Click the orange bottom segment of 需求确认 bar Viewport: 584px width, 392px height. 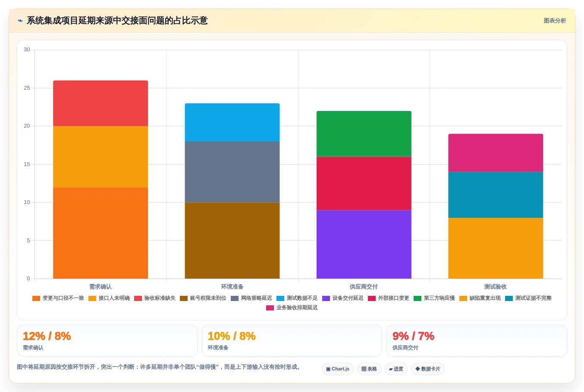(x=100, y=233)
